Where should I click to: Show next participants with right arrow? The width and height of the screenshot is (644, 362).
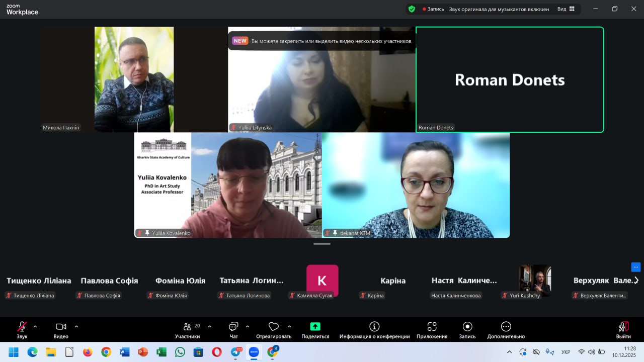coord(636,281)
